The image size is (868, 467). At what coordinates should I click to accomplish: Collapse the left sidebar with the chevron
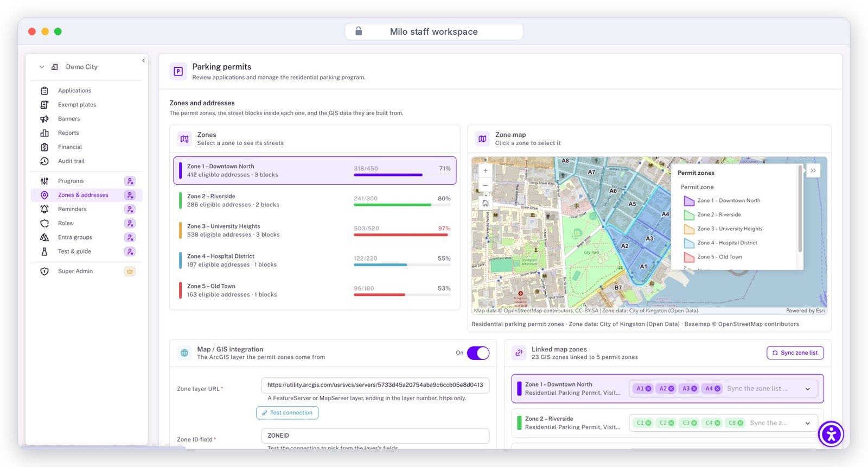pyautogui.click(x=143, y=60)
